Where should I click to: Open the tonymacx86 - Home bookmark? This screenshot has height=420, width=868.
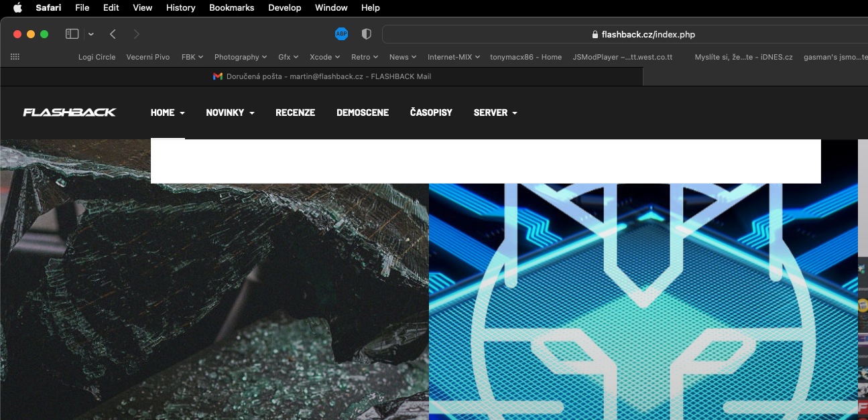point(526,57)
